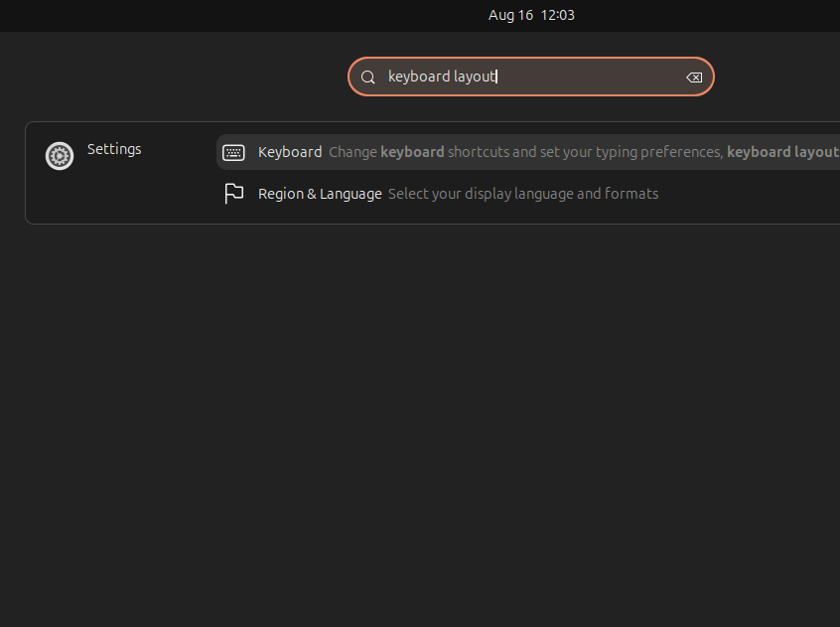Click inside the 'keyboard layout' search field
The width and height of the screenshot is (840, 627).
pos(531,77)
